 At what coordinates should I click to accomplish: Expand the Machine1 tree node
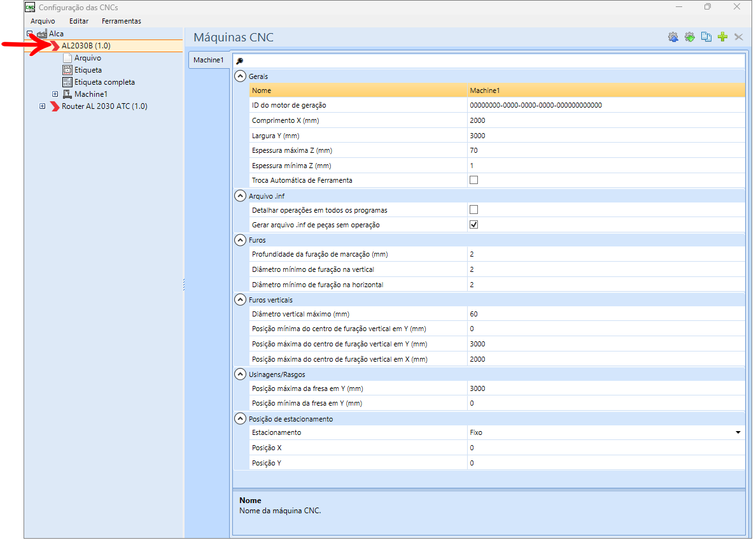[x=55, y=94]
